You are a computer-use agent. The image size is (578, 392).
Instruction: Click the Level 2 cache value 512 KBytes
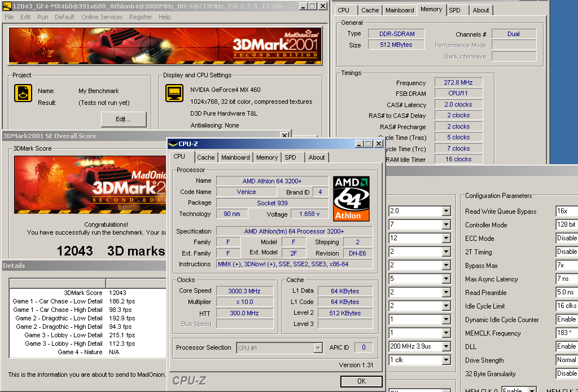[345, 313]
